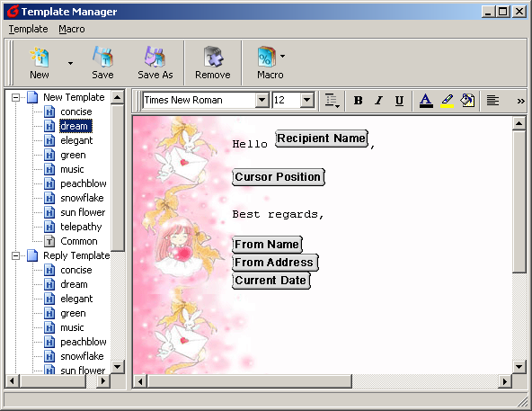
Task: Click tree panel scroll down arrow
Action: click(118, 367)
